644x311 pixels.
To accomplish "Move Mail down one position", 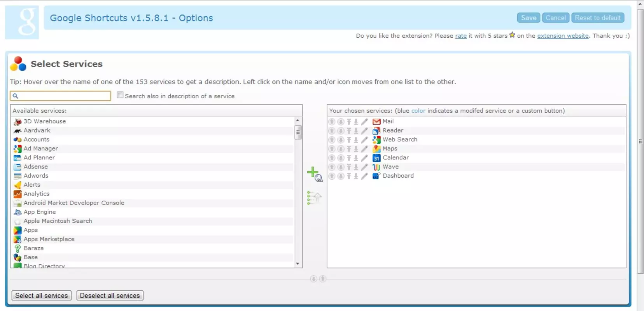I will click(x=341, y=122).
